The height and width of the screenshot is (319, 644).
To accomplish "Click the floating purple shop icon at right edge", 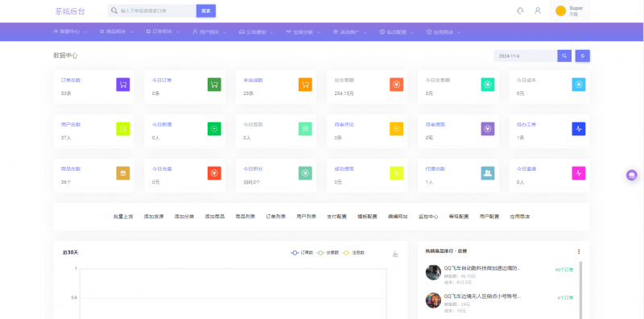I will (632, 175).
